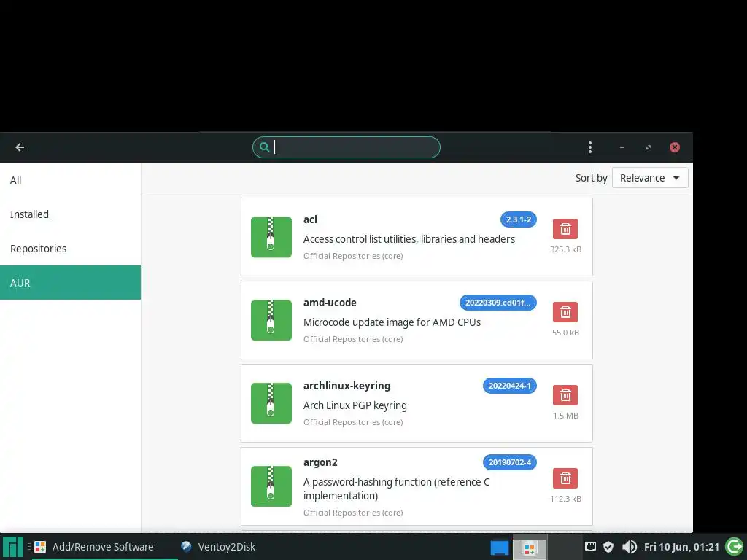Viewport: 747px width, 560px height.
Task: Click 'A password-hashing function' description
Action: pos(396,489)
